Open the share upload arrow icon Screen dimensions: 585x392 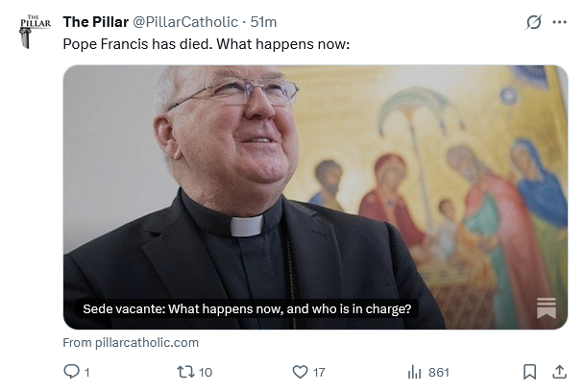558,372
